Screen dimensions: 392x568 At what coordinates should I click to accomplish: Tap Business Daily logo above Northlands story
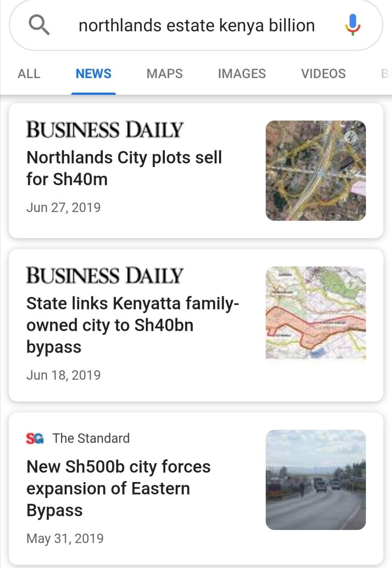coord(105,130)
